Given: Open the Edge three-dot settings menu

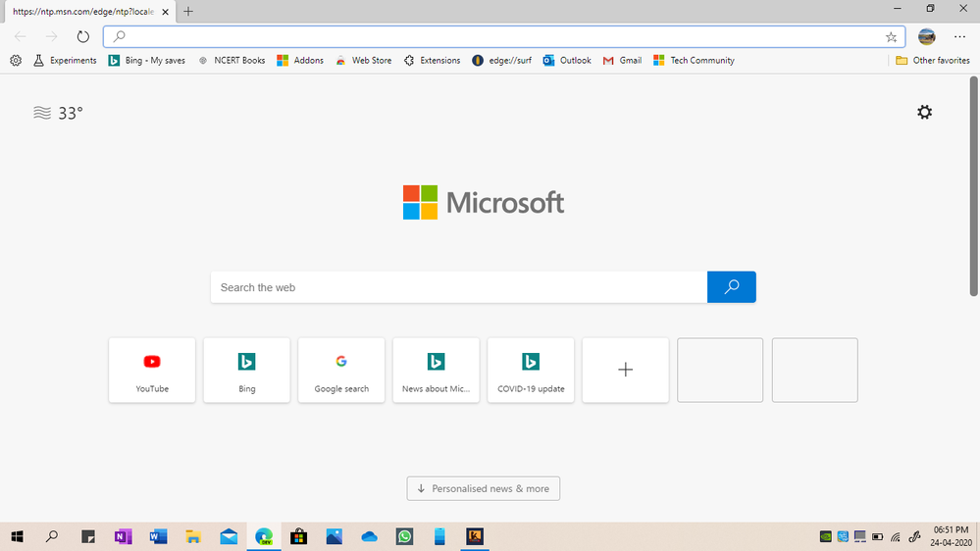Looking at the screenshot, I should pyautogui.click(x=960, y=37).
